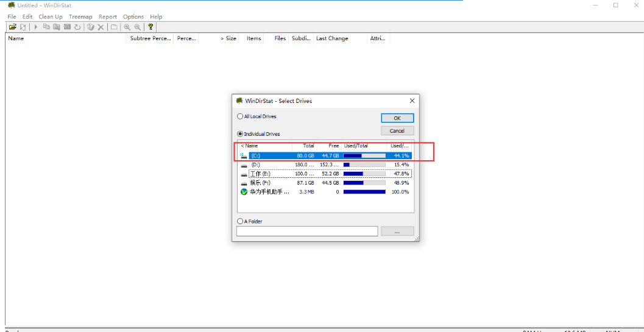Click the gray folder toolbar icon
The width and height of the screenshot is (644, 332).
pos(114,27)
